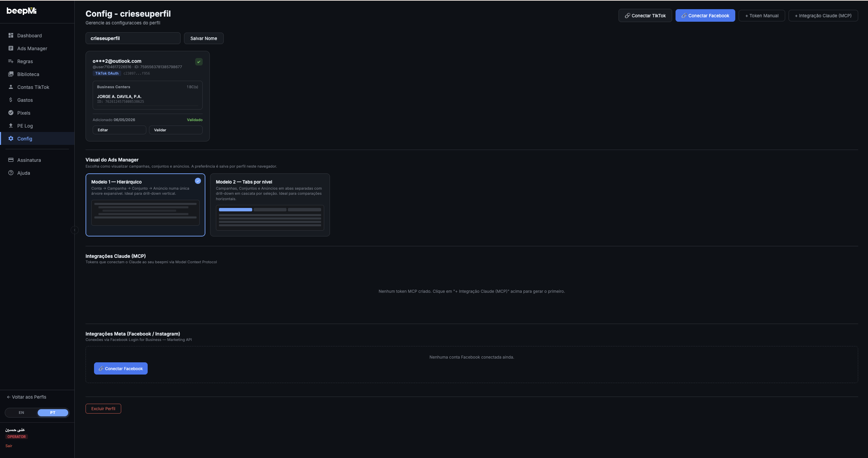Click the Modelo 1 hierarchical preview thumbnail
868x458 pixels.
click(x=145, y=213)
